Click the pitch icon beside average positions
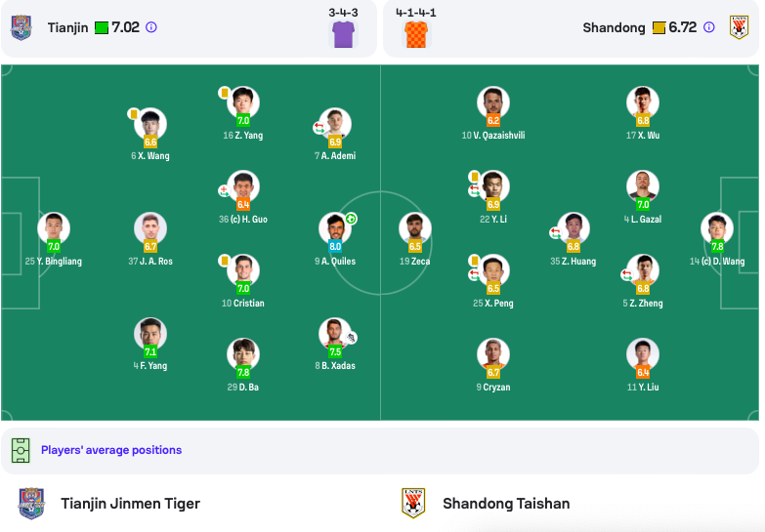This screenshot has height=532, width=765. click(21, 450)
